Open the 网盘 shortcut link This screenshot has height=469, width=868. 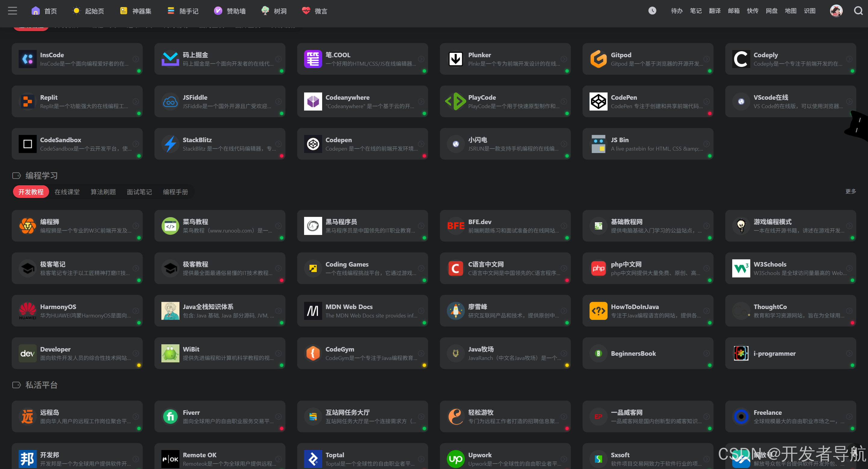pyautogui.click(x=772, y=11)
